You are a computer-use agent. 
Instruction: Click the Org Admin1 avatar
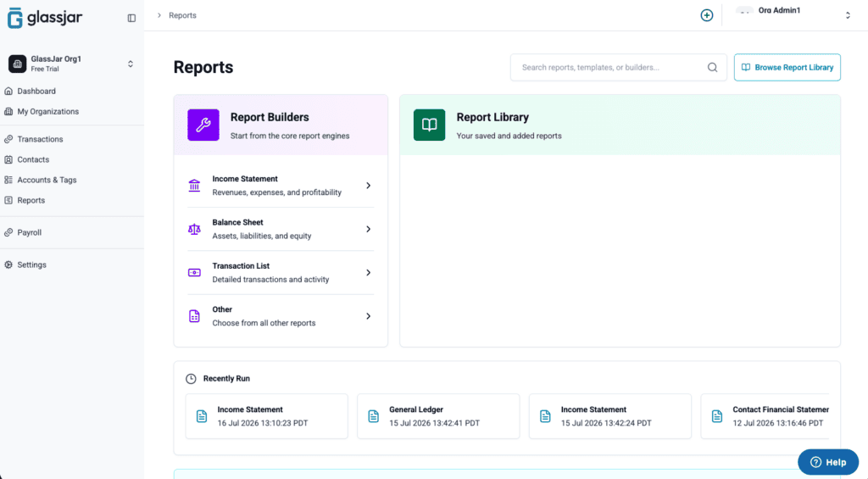click(744, 11)
